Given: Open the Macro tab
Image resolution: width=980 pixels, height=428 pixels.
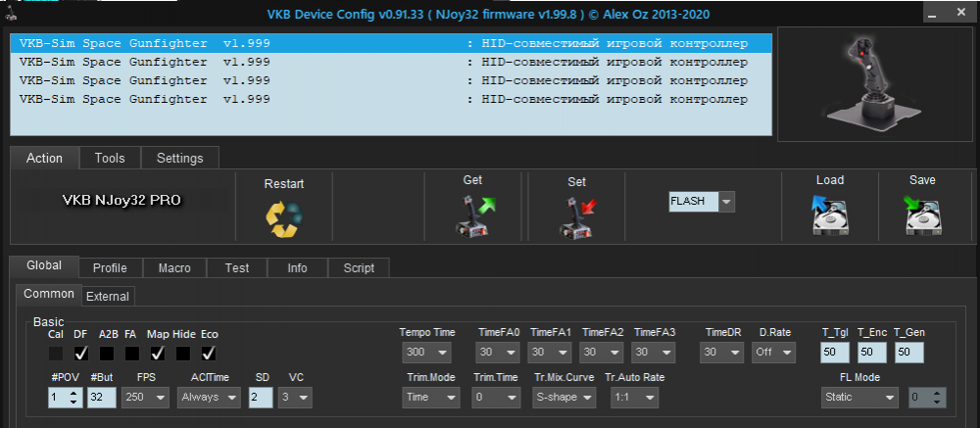Looking at the screenshot, I should point(174,268).
